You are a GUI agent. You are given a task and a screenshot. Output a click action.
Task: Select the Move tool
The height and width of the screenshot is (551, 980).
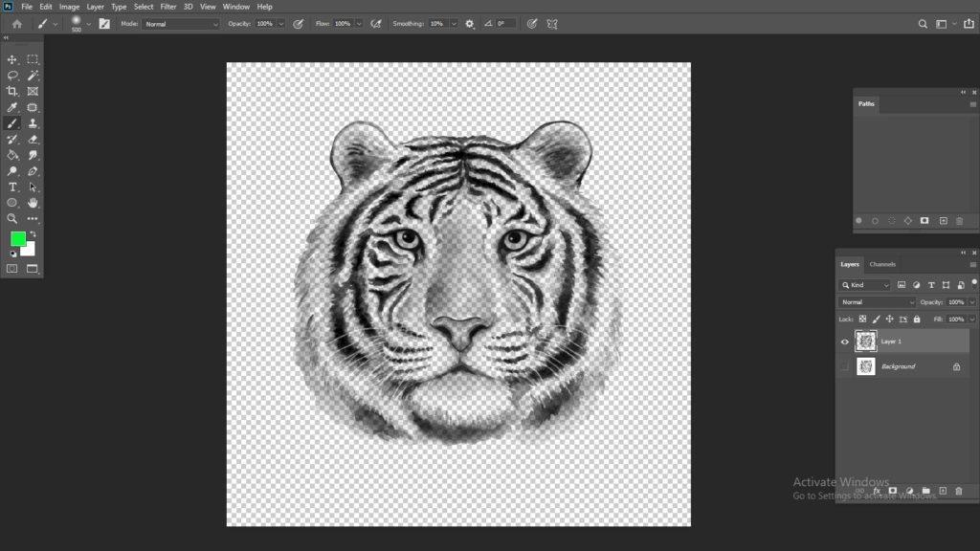(x=11, y=59)
